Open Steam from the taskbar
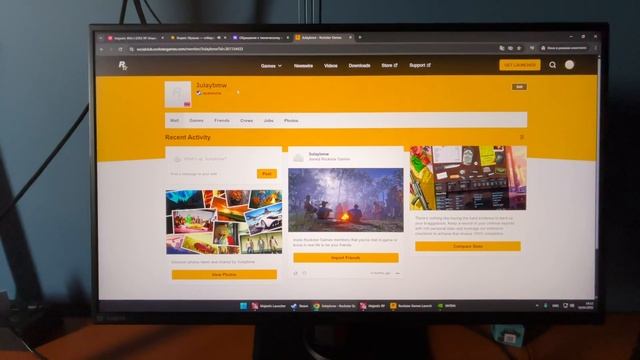 coord(299,306)
